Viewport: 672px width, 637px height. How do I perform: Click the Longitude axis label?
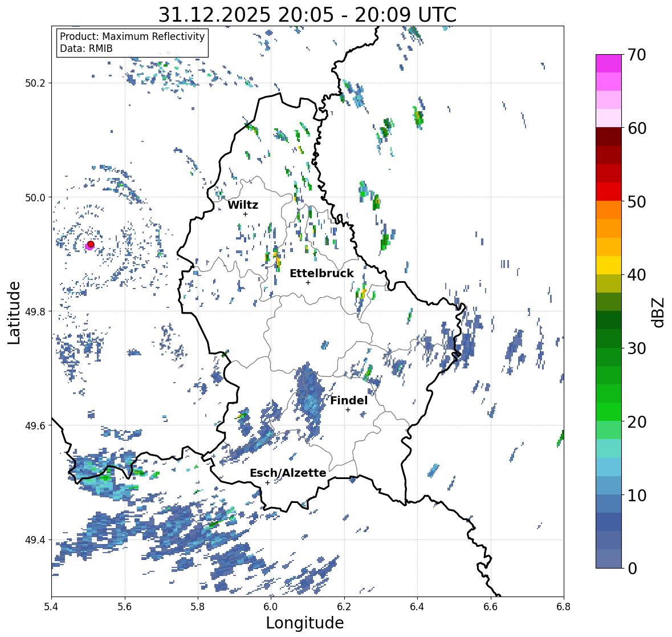305,623
